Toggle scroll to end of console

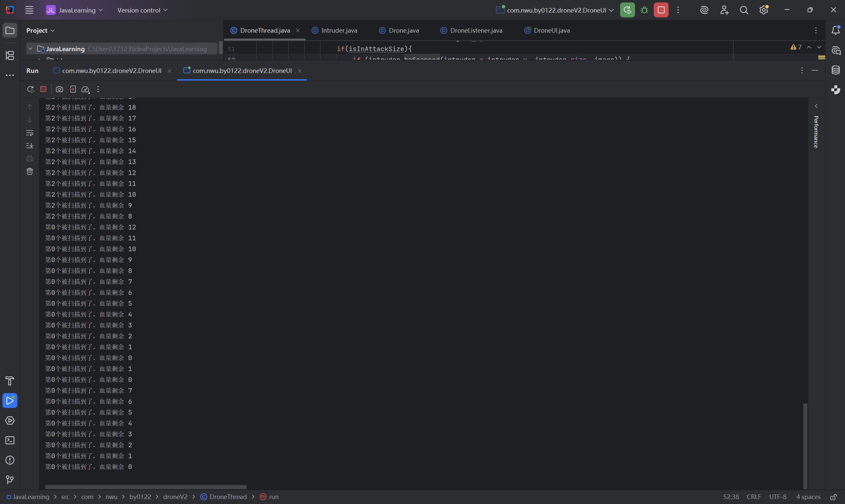pyautogui.click(x=30, y=146)
